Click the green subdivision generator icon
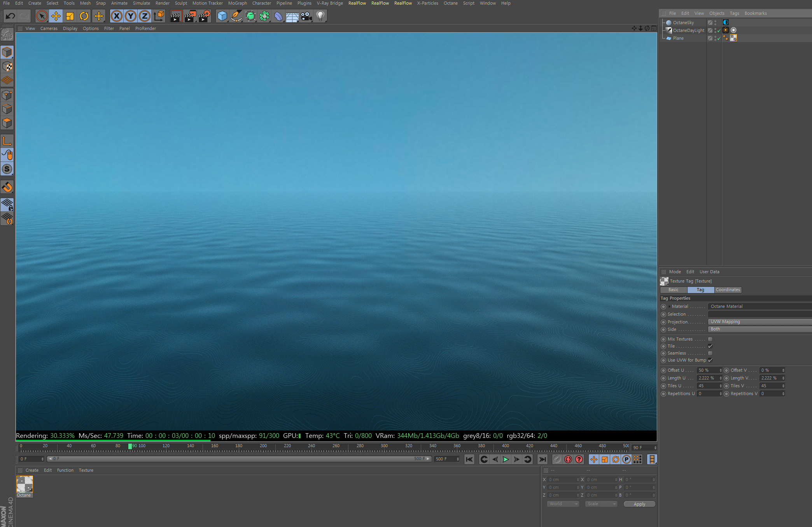Viewport: 812px width, 527px height. click(x=251, y=16)
